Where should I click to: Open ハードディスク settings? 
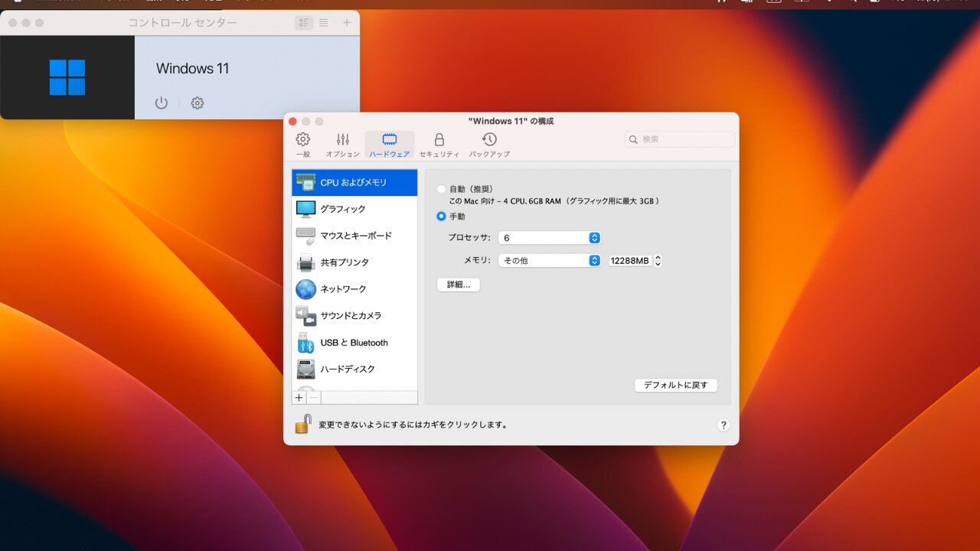pos(354,369)
